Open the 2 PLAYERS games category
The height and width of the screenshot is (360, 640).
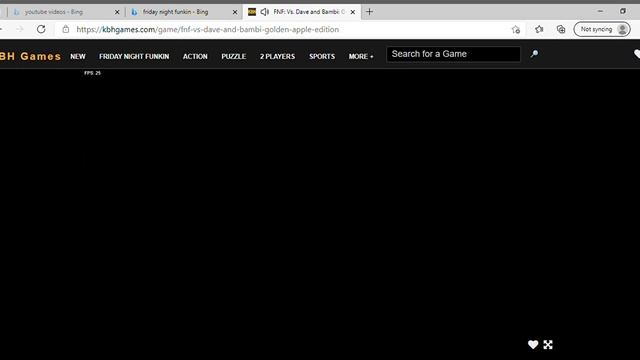(x=277, y=56)
